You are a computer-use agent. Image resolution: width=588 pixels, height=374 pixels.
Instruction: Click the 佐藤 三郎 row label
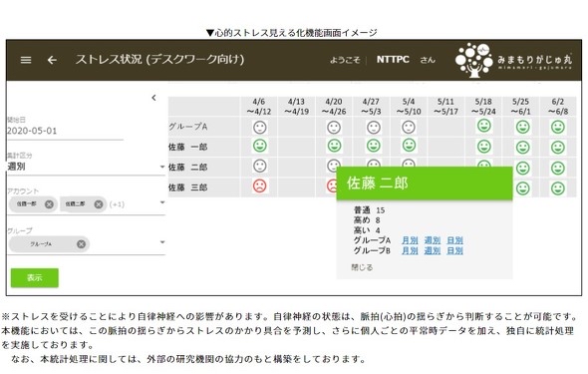tap(188, 187)
